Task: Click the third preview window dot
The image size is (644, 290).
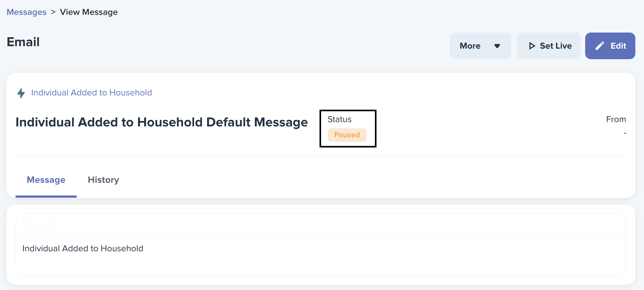Action: click(x=53, y=224)
